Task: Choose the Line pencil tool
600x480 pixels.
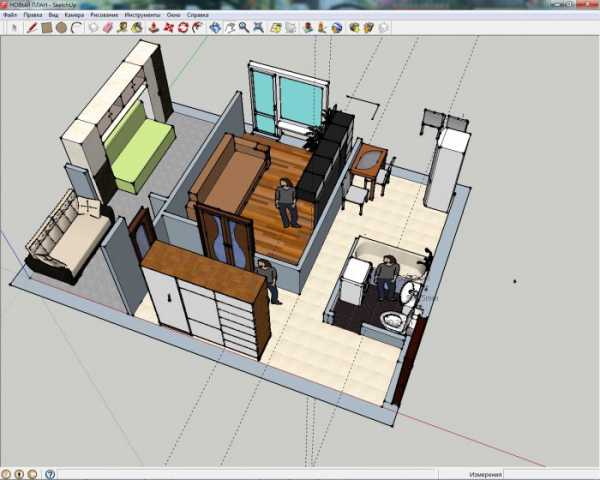Action: [32, 27]
